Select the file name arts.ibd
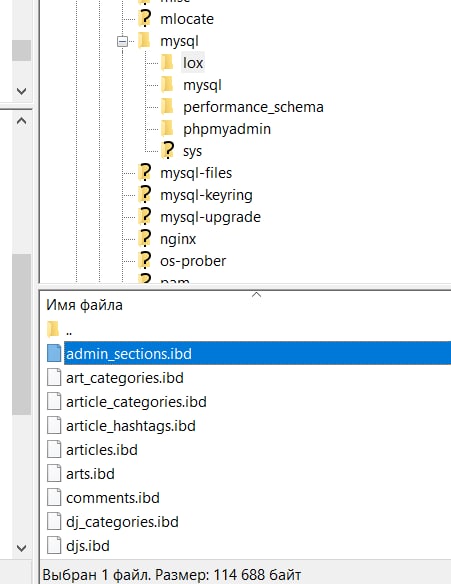 [90, 474]
